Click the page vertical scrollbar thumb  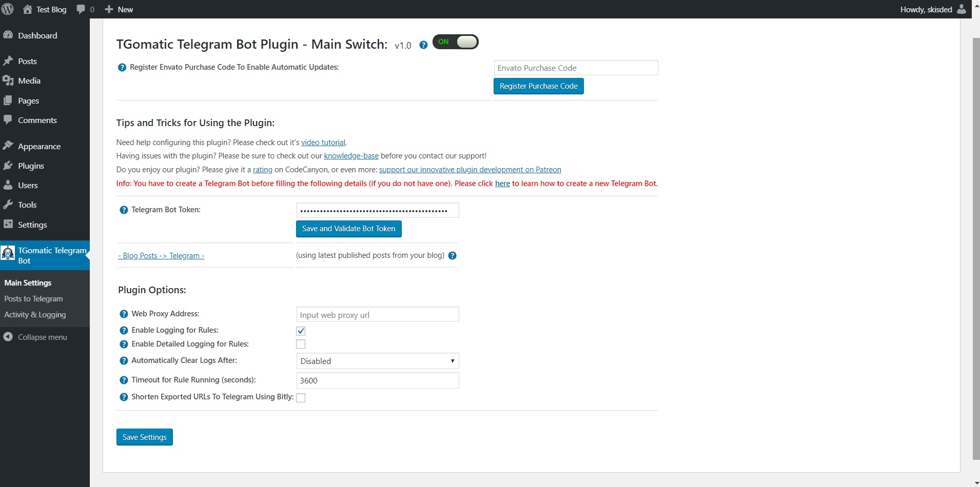point(976,248)
